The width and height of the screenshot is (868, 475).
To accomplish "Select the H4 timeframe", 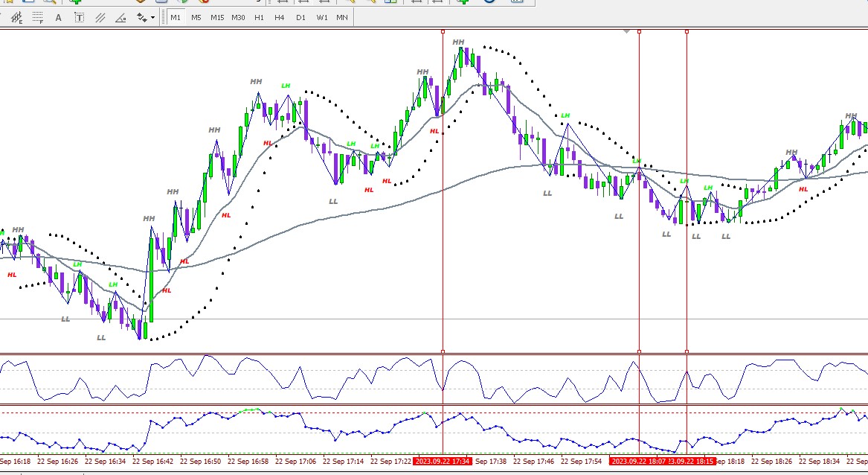I will coord(279,18).
